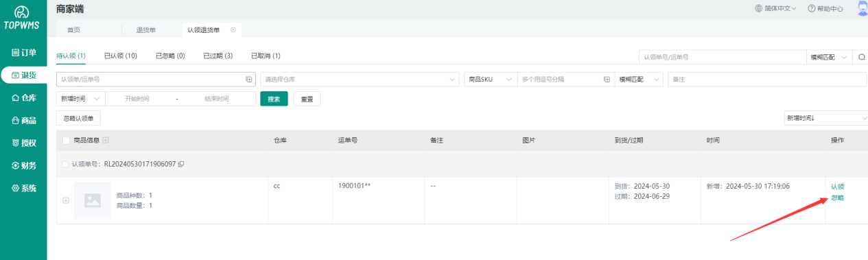This screenshot has width=868, height=260.
Task: Open the 商品SKU type dropdown
Action: 491,80
